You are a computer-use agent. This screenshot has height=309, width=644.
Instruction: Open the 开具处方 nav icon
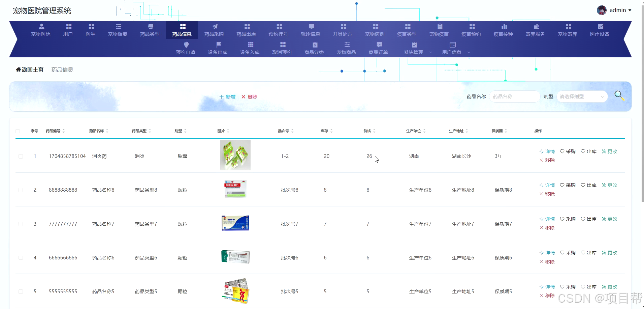pyautogui.click(x=343, y=26)
